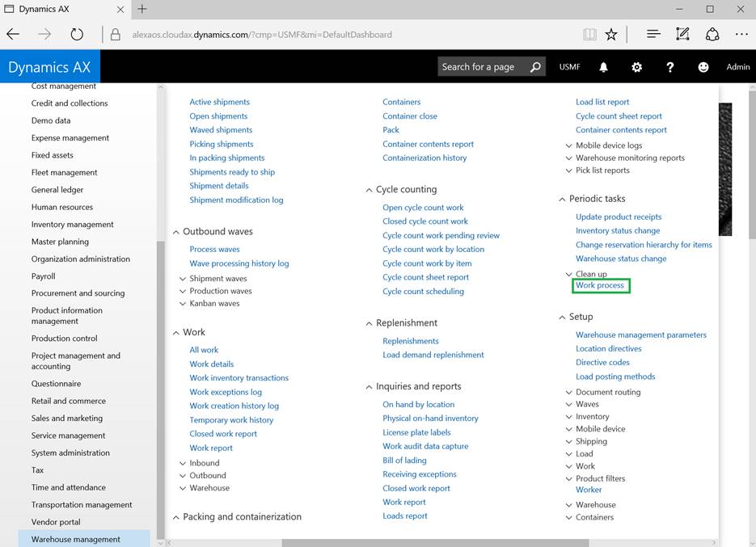The width and height of the screenshot is (756, 547).
Task: Click inside the browser address bar
Action: pyautogui.click(x=323, y=34)
